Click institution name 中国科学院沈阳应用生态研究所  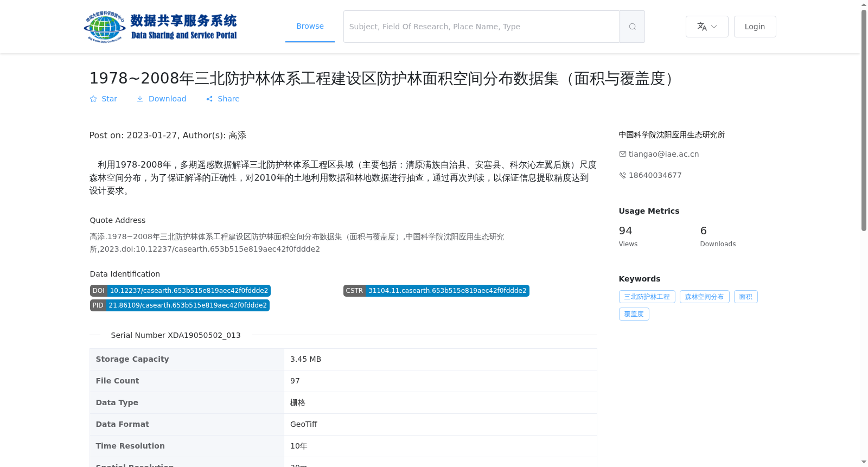coord(672,135)
